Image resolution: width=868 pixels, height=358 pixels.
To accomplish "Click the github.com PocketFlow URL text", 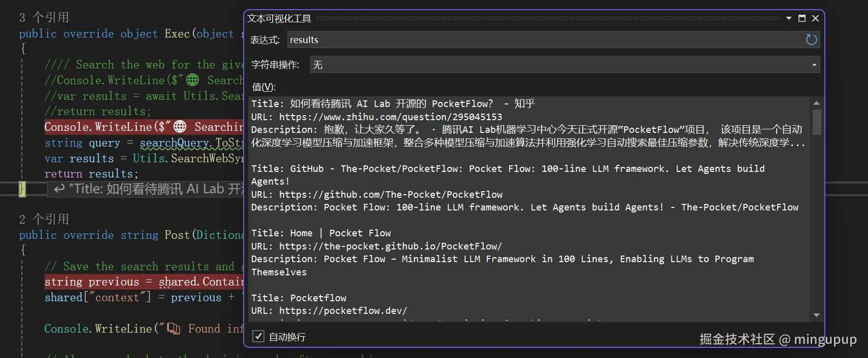I will (x=391, y=194).
